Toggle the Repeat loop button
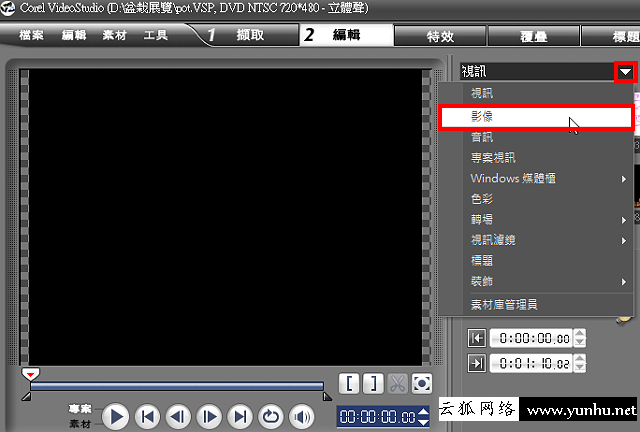Image resolution: width=640 pixels, height=432 pixels. (271, 417)
